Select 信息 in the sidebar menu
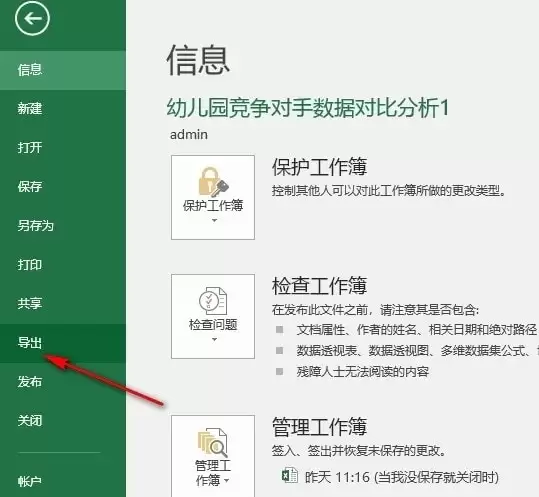Viewport: 539px width, 497px height. pyautogui.click(x=63, y=70)
